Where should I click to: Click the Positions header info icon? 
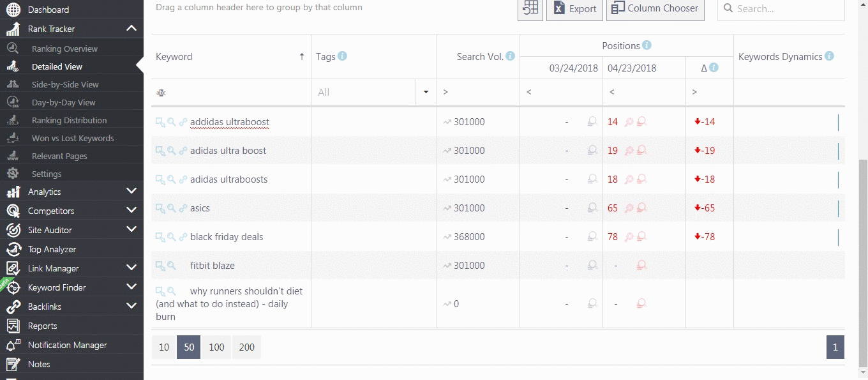(x=647, y=45)
